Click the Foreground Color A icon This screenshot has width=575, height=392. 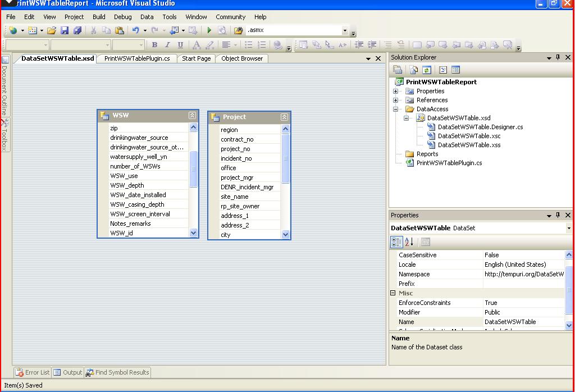(x=197, y=45)
